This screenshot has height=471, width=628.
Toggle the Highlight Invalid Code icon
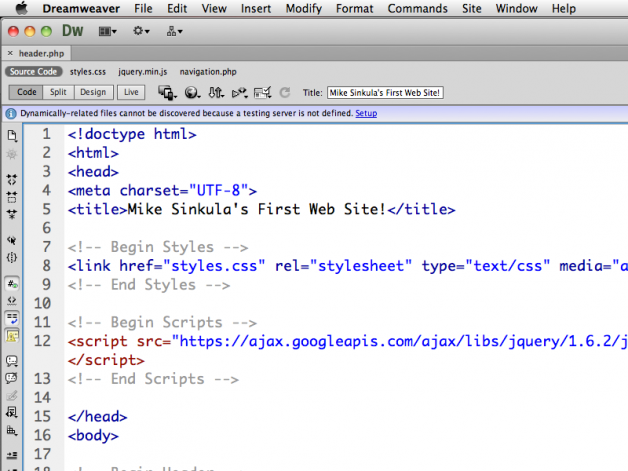pos(12,300)
